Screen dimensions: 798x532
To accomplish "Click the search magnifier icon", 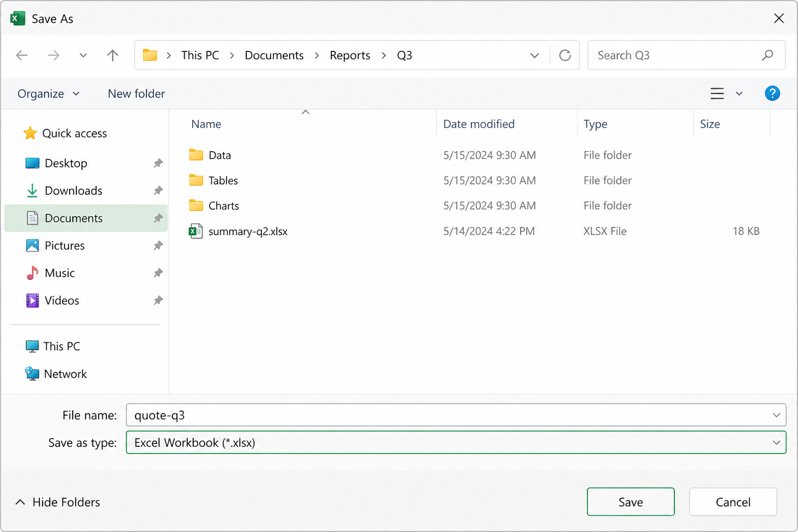I will pos(767,55).
